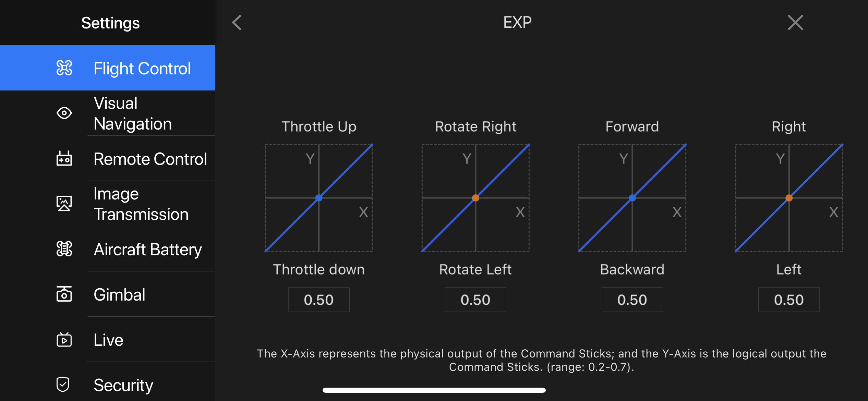The width and height of the screenshot is (868, 401).
Task: Click the Image Transmission picture icon
Action: [x=64, y=203]
